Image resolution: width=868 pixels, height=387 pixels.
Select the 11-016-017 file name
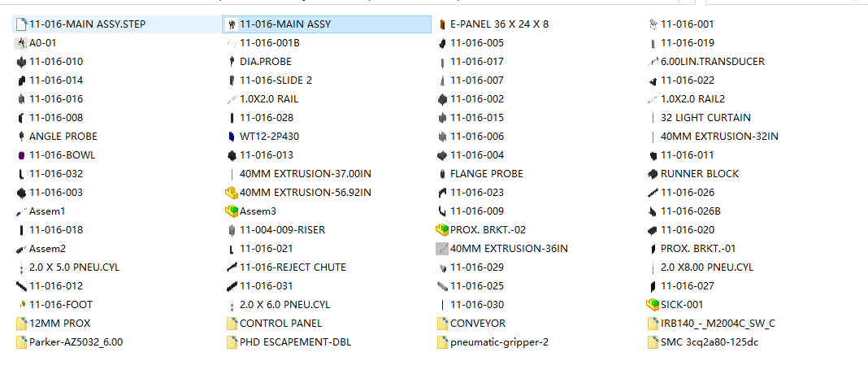tap(477, 62)
